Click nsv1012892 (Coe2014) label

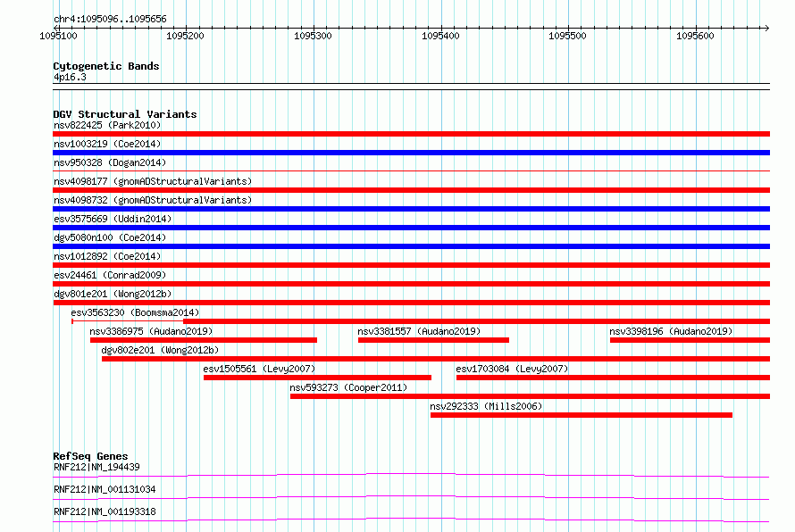click(x=107, y=256)
